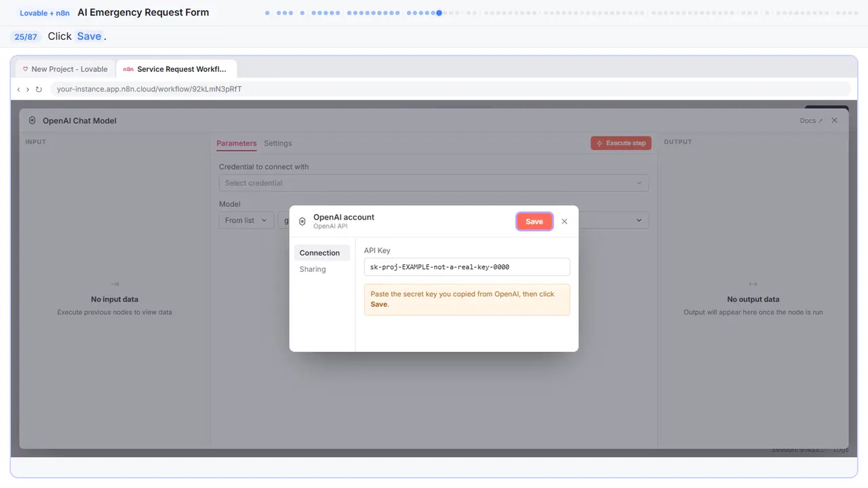The image size is (868, 488).
Task: Open the Docs external link
Action: click(x=811, y=121)
